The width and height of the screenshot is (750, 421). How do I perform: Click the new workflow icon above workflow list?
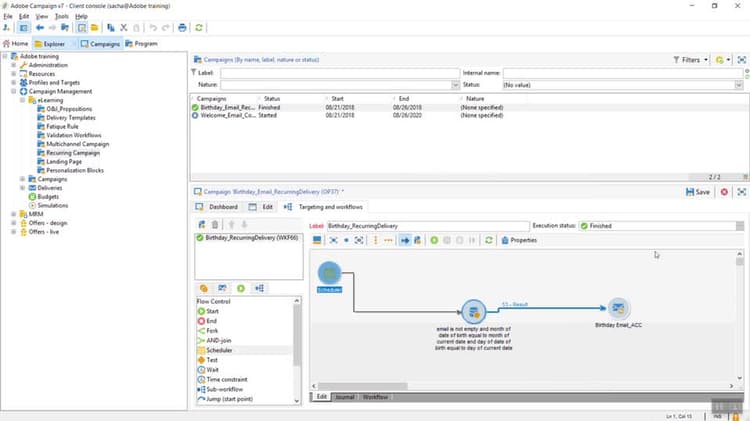pyautogui.click(x=202, y=224)
